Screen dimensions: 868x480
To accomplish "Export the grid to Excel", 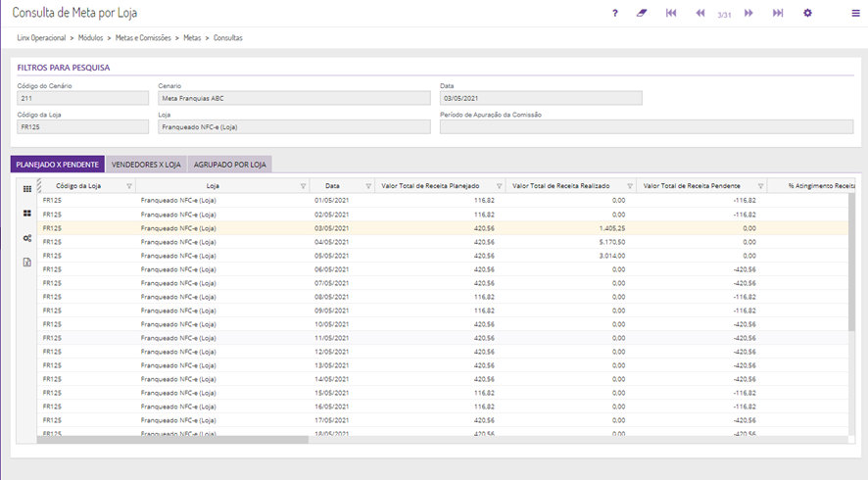I will coord(26,263).
